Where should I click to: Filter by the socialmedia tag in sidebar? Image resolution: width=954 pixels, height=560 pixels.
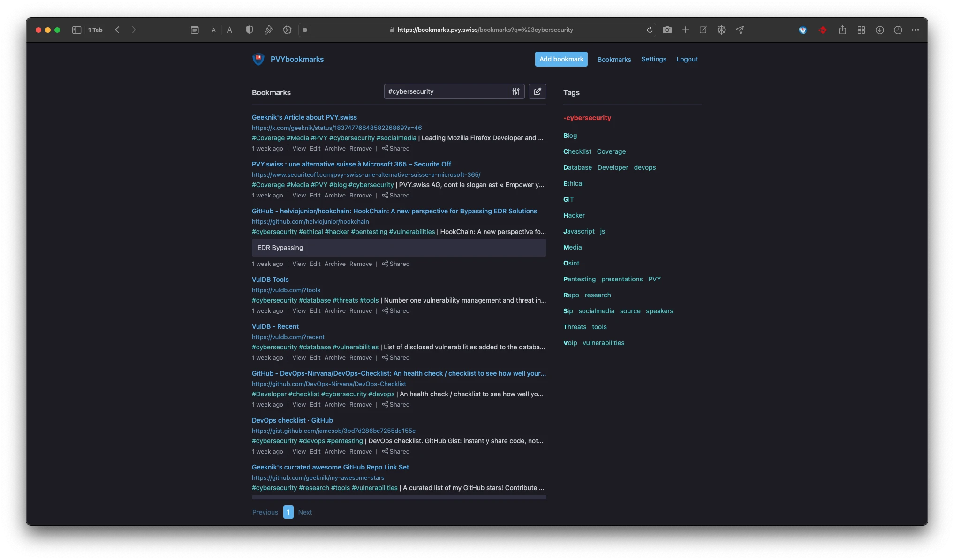click(x=596, y=311)
